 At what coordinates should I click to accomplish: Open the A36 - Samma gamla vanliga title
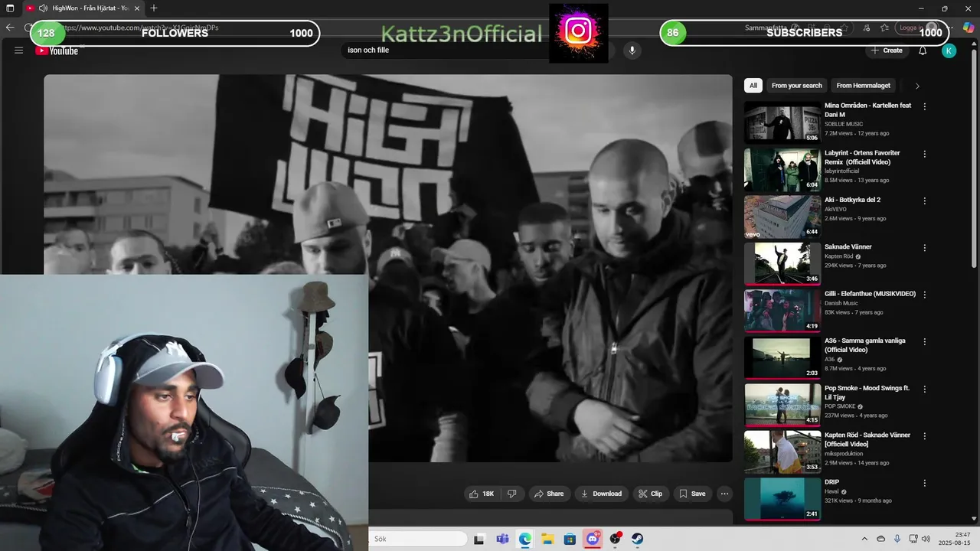(x=865, y=345)
